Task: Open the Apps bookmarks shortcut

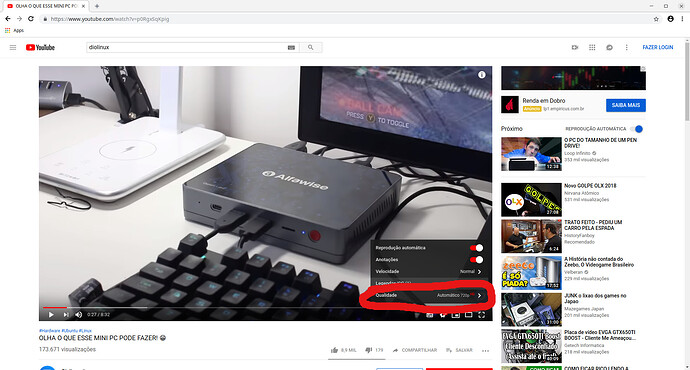Action: [14, 30]
